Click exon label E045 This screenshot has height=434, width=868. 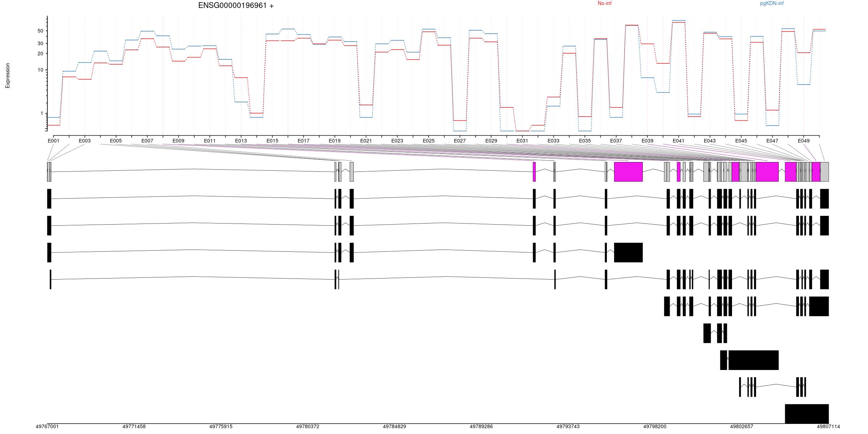pos(741,141)
